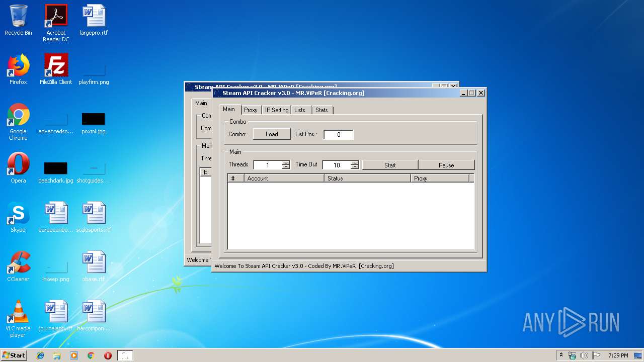Open journalanti.rtf document icon
The image size is (644, 362).
(56, 316)
